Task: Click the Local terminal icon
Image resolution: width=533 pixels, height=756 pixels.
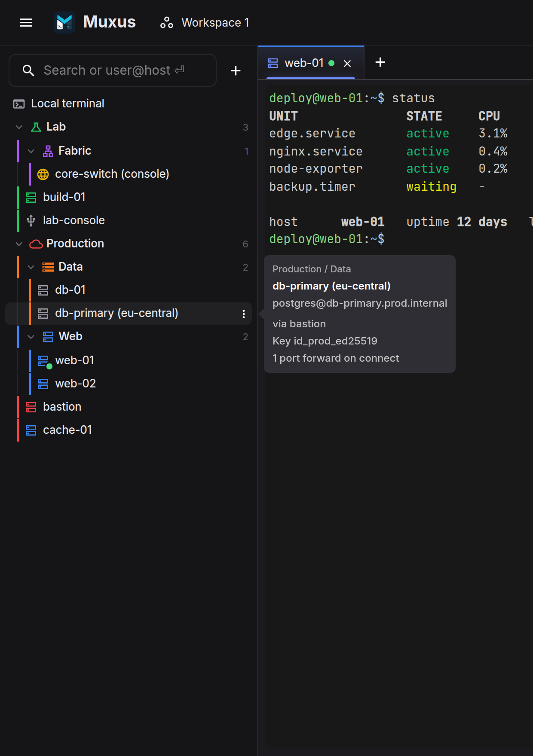Action: [x=19, y=104]
